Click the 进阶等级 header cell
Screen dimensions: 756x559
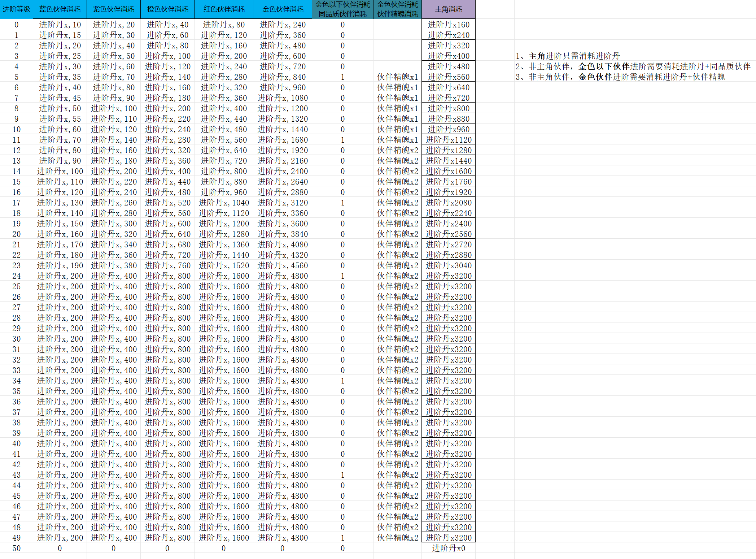tap(16, 9)
